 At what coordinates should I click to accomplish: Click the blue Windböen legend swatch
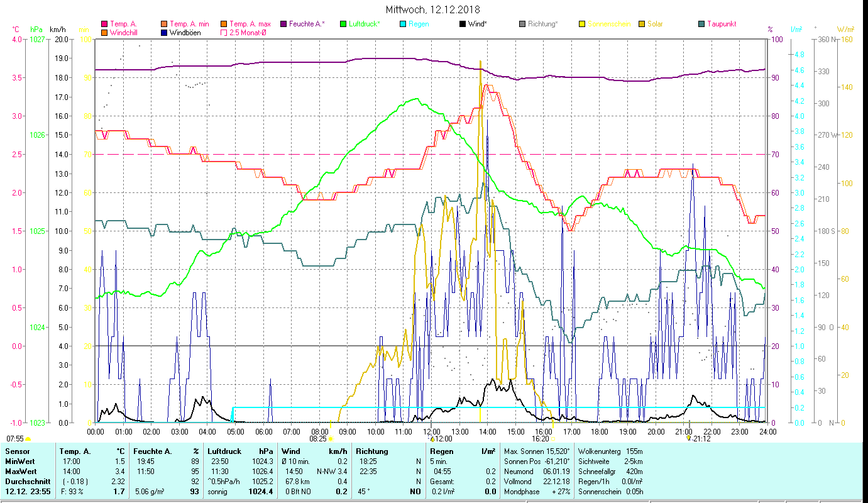coord(165,32)
